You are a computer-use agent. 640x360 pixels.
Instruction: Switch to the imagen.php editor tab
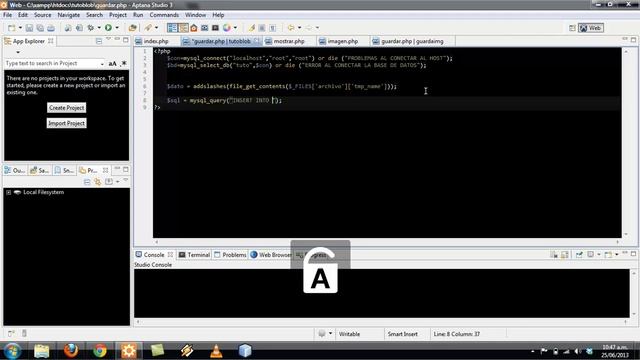pyautogui.click(x=343, y=41)
